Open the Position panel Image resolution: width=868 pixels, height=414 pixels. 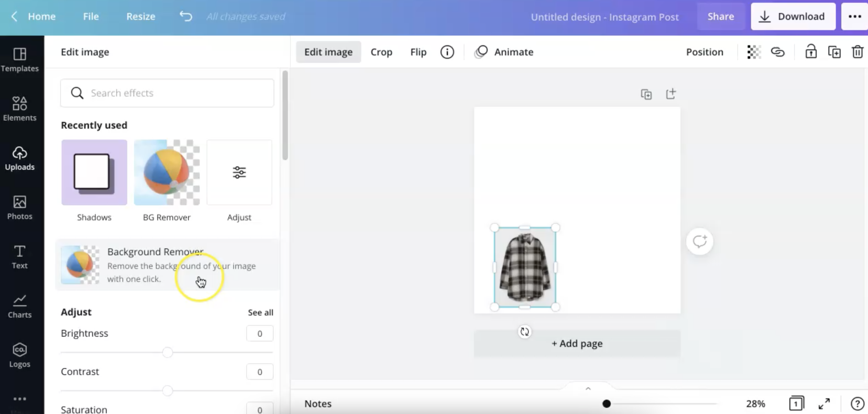705,52
